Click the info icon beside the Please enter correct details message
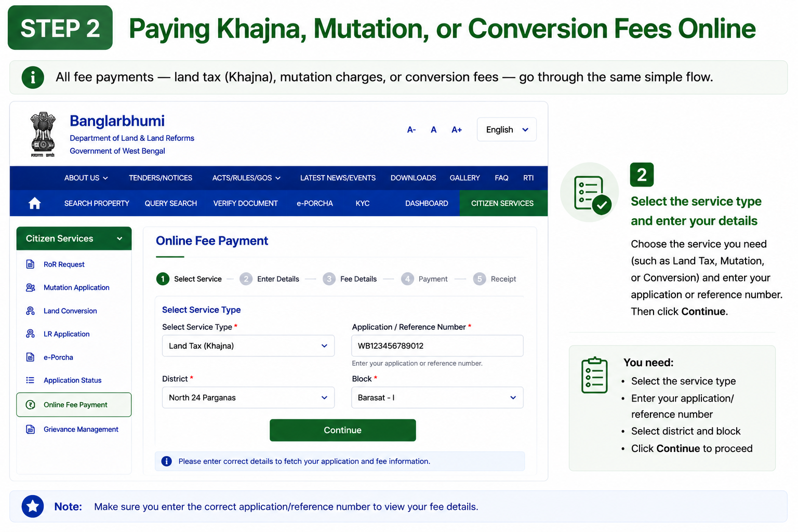This screenshot has width=798, height=532. click(166, 461)
